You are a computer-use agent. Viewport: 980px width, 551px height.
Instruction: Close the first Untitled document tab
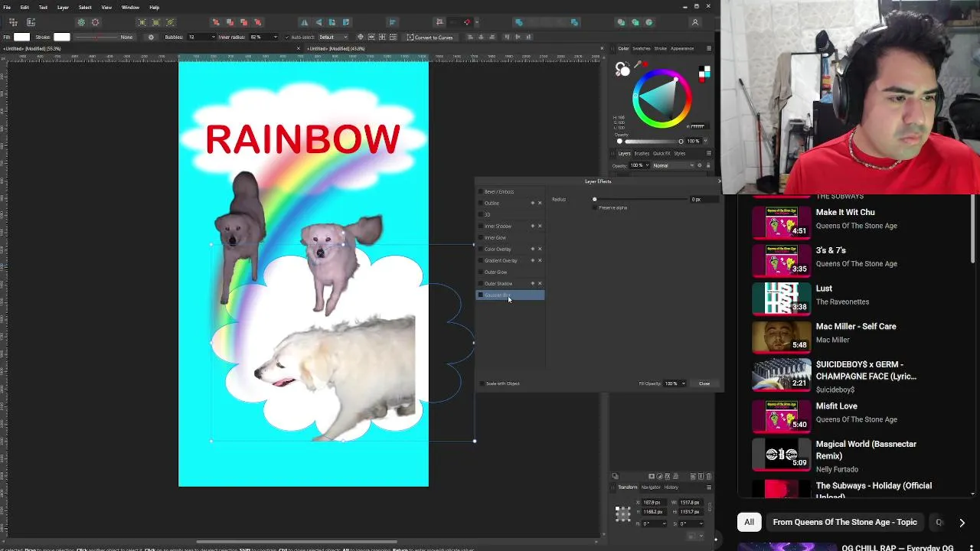(x=299, y=49)
